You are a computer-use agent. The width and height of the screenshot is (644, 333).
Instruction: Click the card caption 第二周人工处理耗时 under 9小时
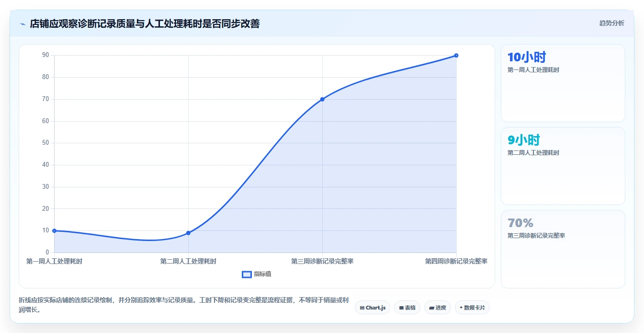[533, 153]
